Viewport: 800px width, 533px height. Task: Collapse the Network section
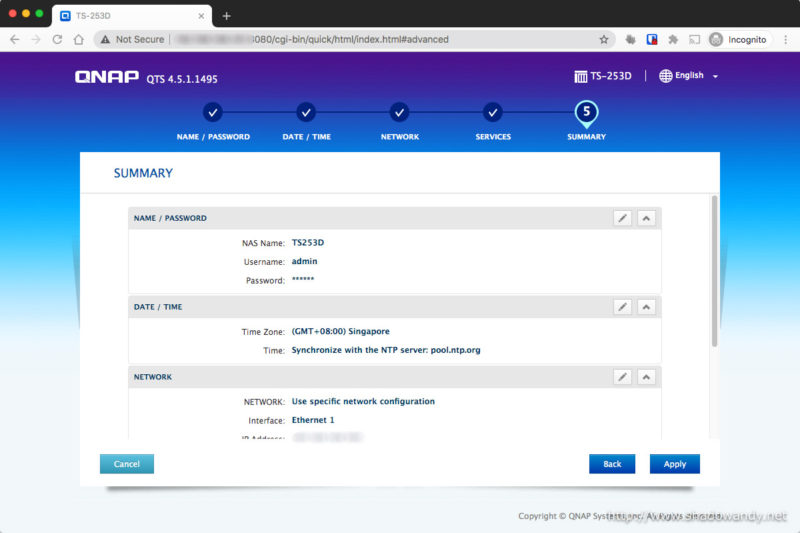646,377
